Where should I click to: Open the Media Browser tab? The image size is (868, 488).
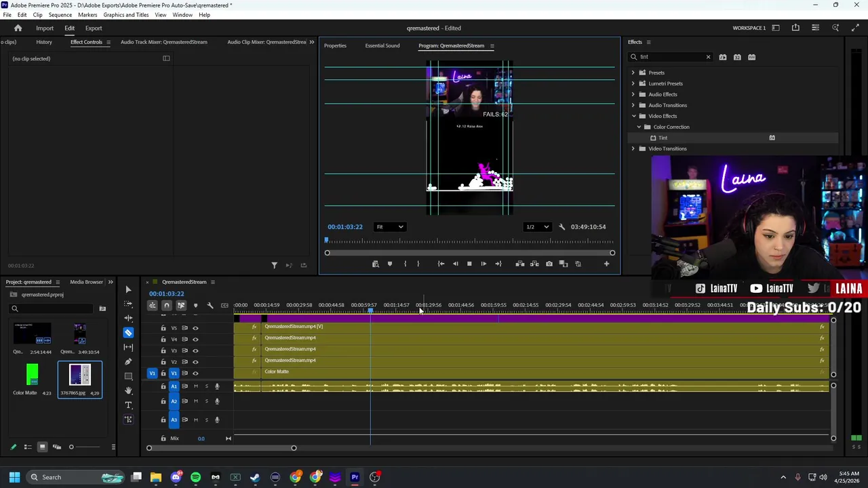click(x=86, y=282)
